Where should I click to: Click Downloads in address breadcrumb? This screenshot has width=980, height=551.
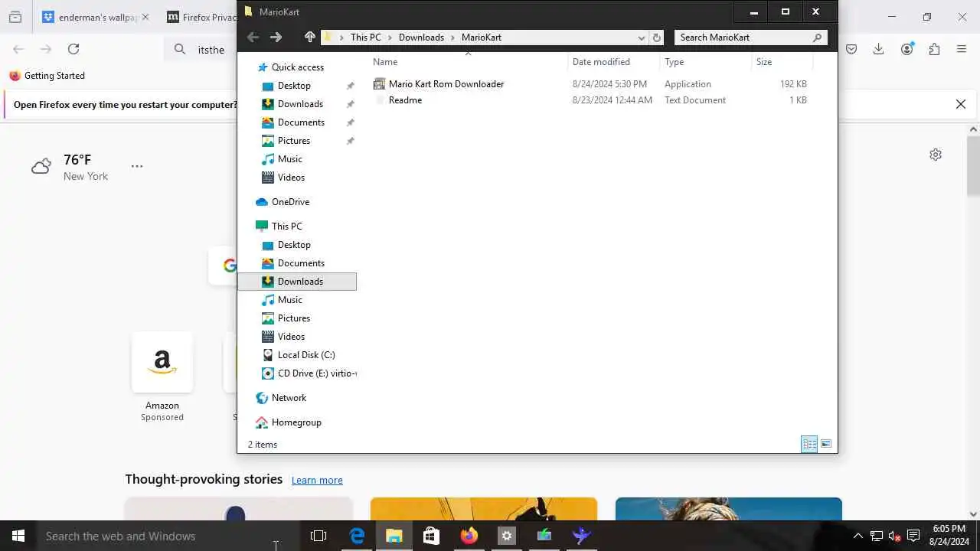(421, 37)
